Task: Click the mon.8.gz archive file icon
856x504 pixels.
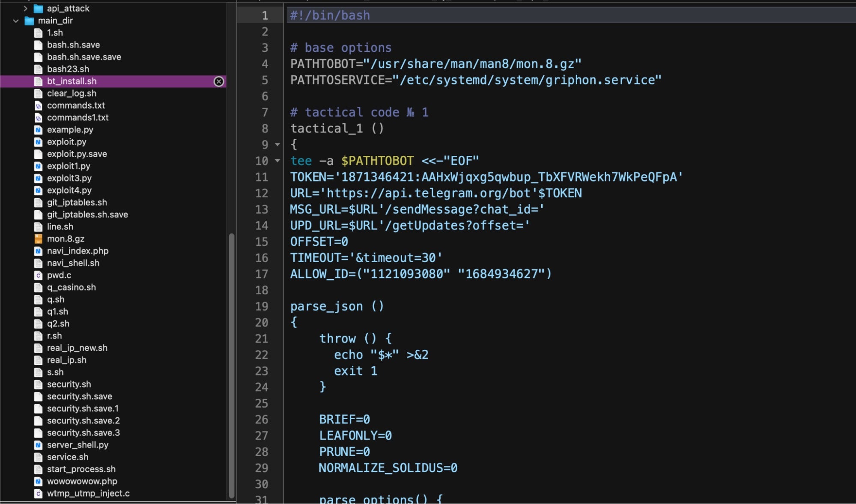Action: (38, 239)
